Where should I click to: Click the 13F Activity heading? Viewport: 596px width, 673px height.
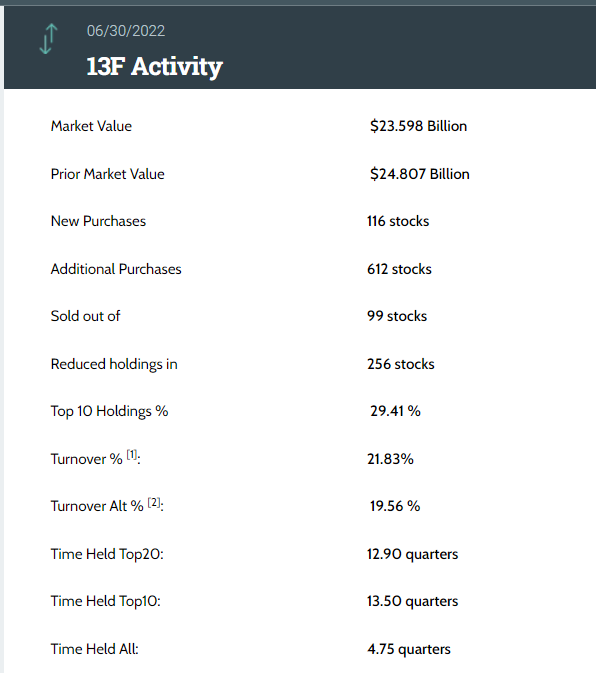[x=154, y=67]
